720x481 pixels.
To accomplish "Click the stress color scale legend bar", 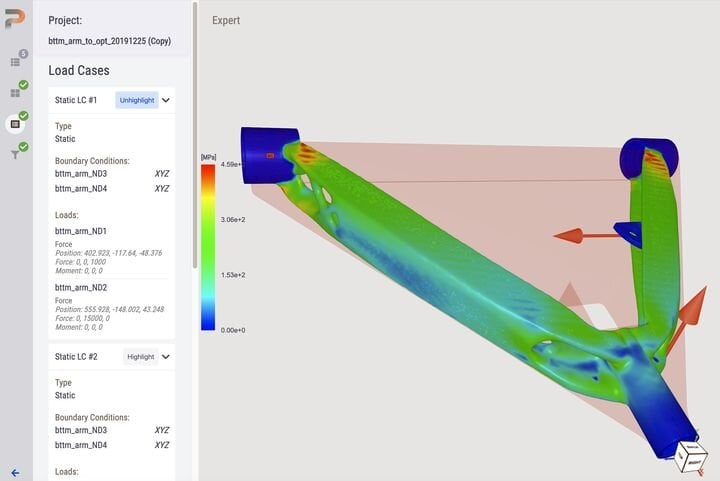I will point(207,246).
